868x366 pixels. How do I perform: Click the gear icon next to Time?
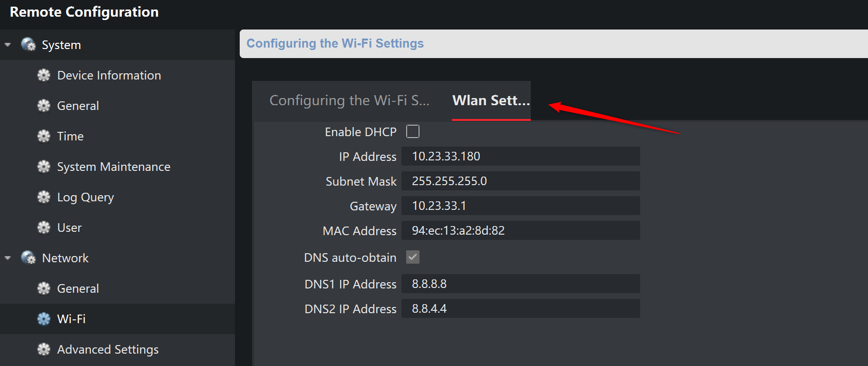coord(44,136)
